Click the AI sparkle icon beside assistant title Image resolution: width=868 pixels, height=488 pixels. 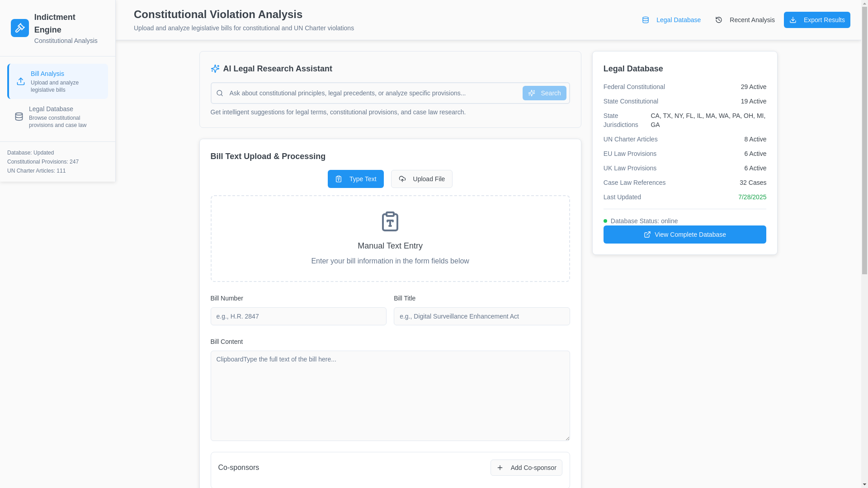215,69
